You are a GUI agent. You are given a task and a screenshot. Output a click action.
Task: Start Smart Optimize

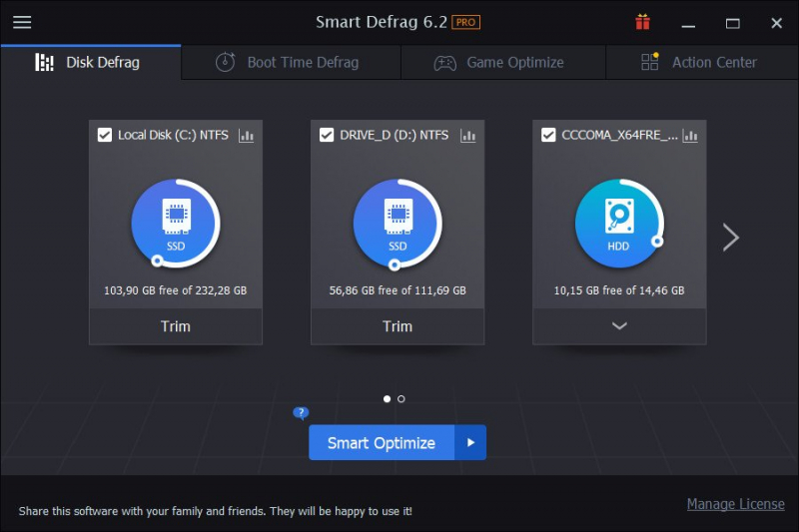point(382,442)
